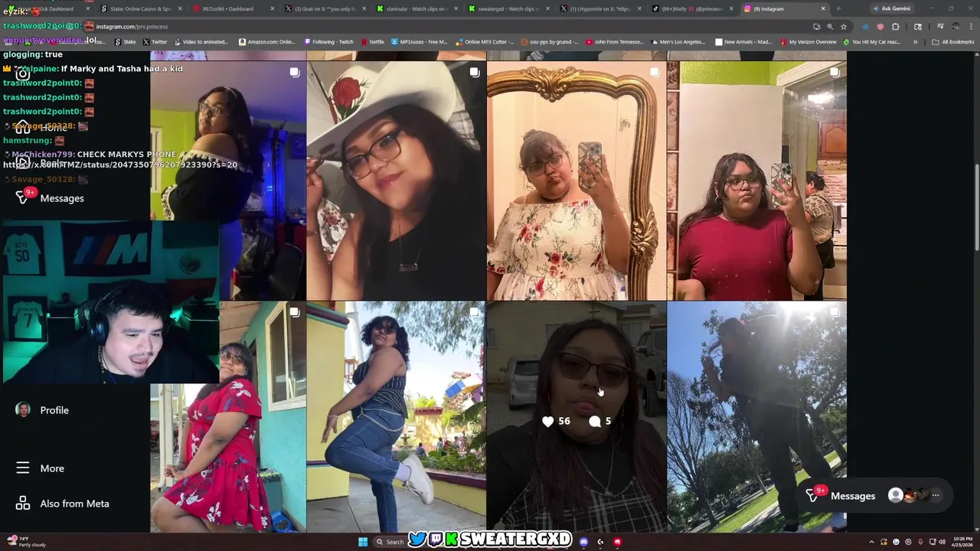Open the Extensions puzzle icon
The image size is (980, 551).
896,26
